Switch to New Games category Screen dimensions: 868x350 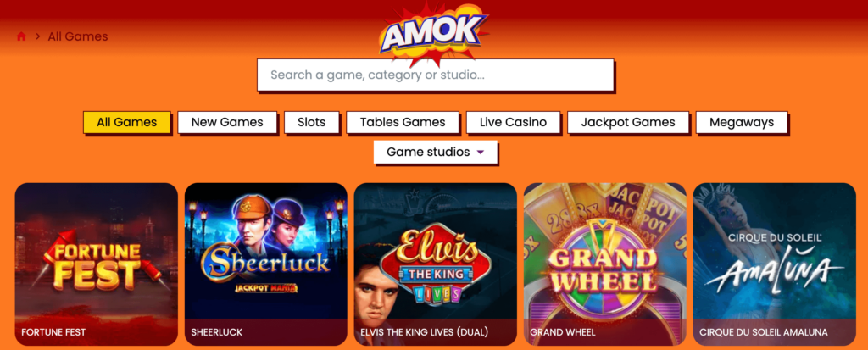click(227, 122)
